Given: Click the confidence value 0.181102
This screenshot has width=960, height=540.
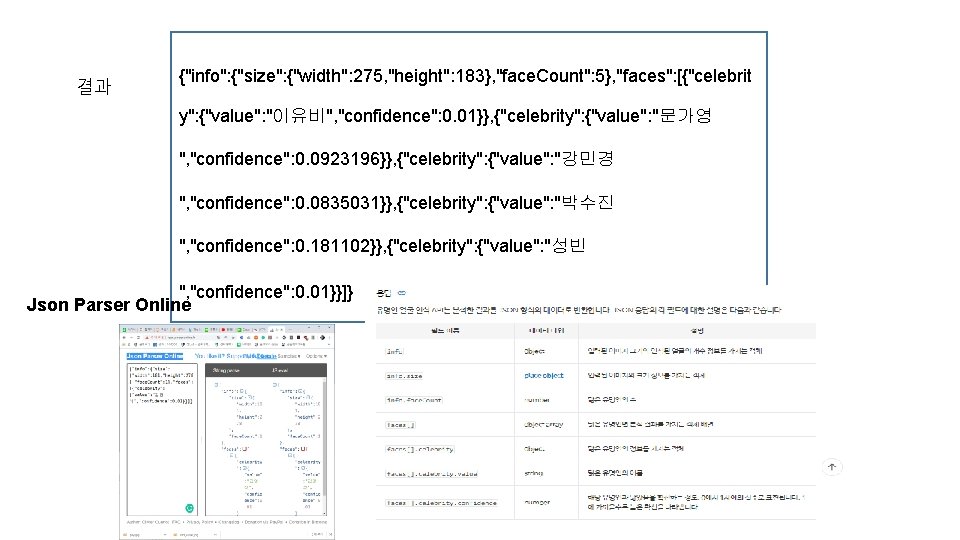Looking at the screenshot, I should [332, 246].
